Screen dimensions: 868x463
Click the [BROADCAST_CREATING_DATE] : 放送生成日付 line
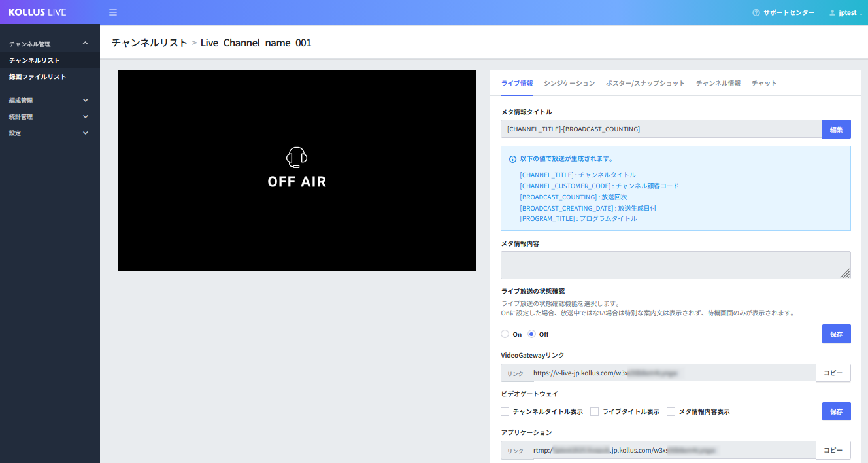588,208
